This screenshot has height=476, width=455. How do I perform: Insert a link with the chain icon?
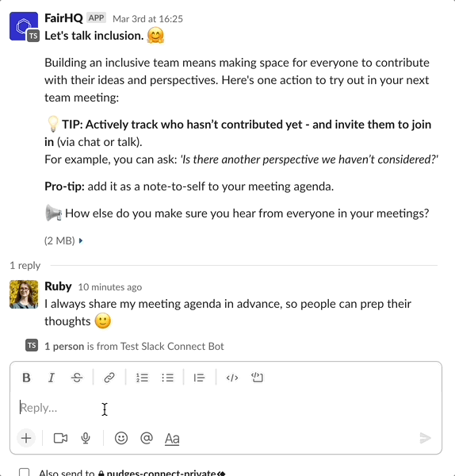point(109,378)
